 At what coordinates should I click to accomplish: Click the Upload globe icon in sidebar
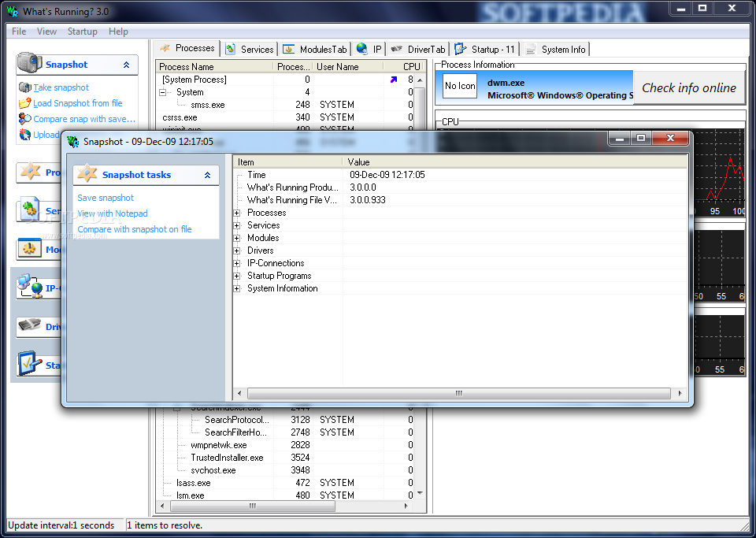tap(25, 135)
